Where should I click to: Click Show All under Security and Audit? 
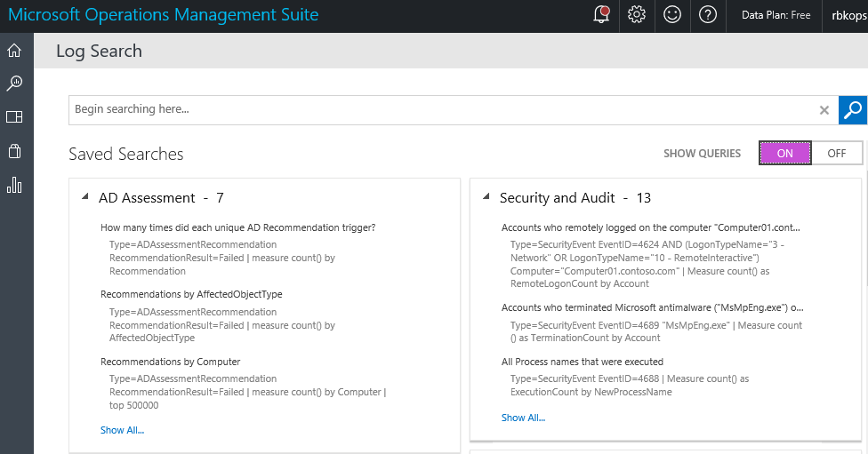pos(523,418)
